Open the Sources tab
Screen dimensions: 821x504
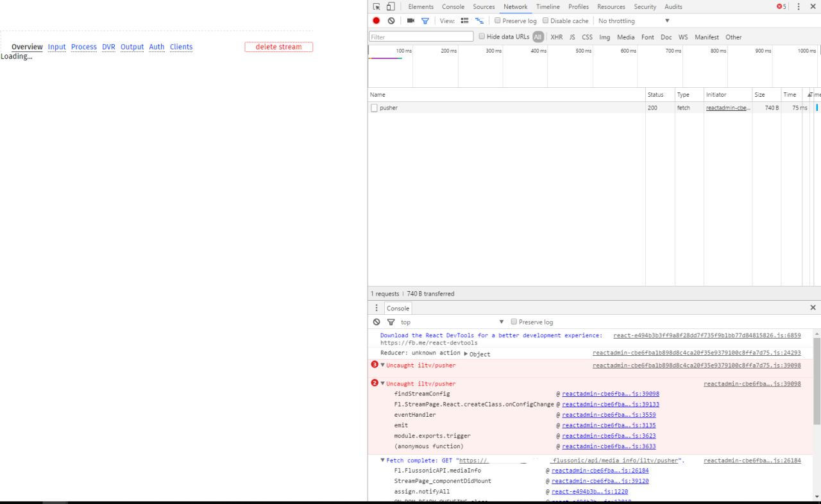click(x=484, y=6)
